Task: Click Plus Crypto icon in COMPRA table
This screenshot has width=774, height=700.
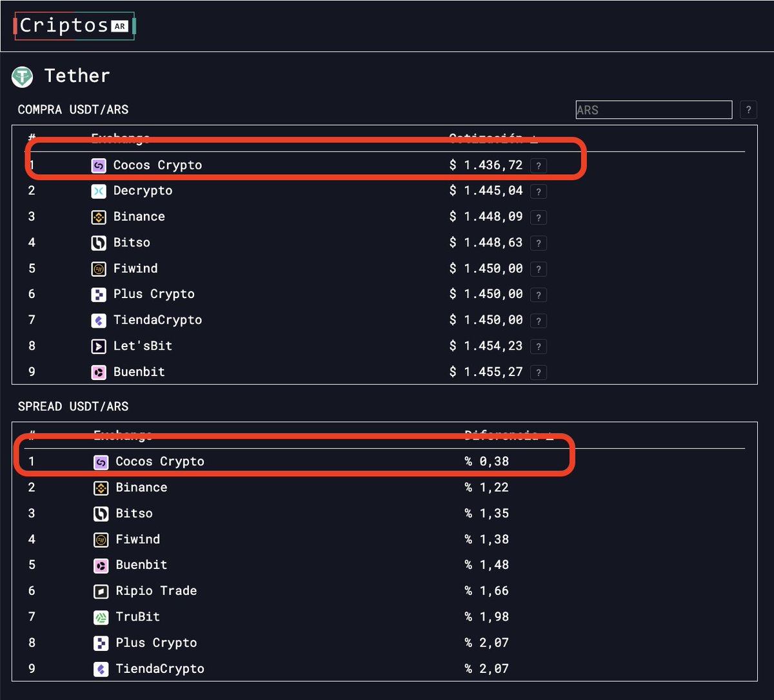Action: click(98, 294)
